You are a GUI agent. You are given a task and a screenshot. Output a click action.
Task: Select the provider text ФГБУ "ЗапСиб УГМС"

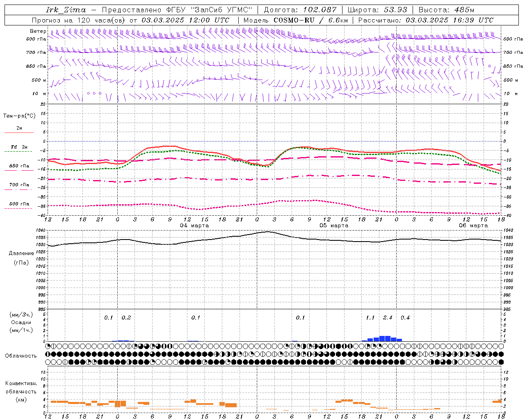tap(209, 10)
